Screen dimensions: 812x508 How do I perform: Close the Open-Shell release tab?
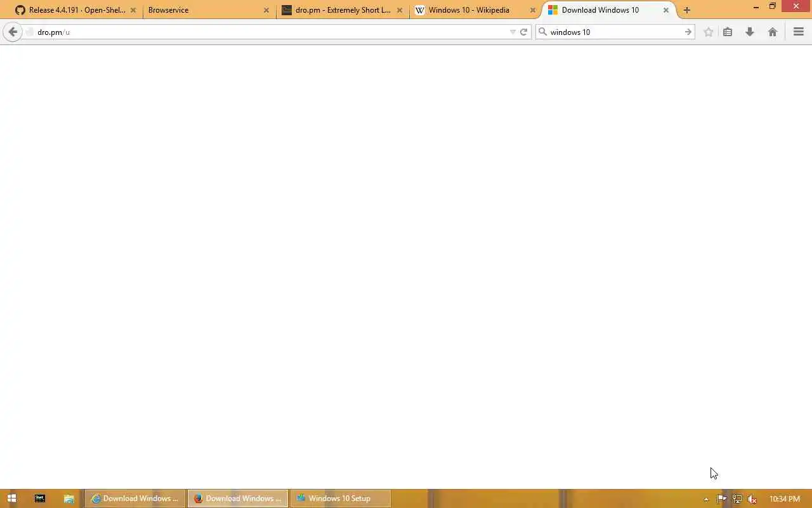[133, 10]
